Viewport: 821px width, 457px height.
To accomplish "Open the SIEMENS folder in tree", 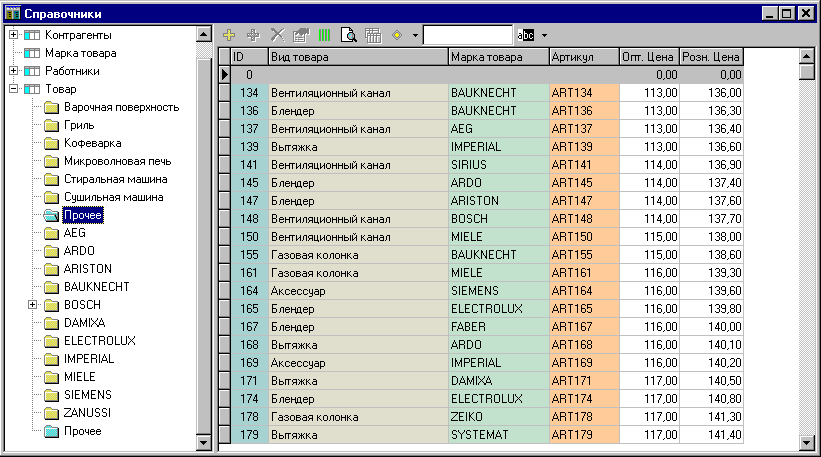I will coord(87,395).
